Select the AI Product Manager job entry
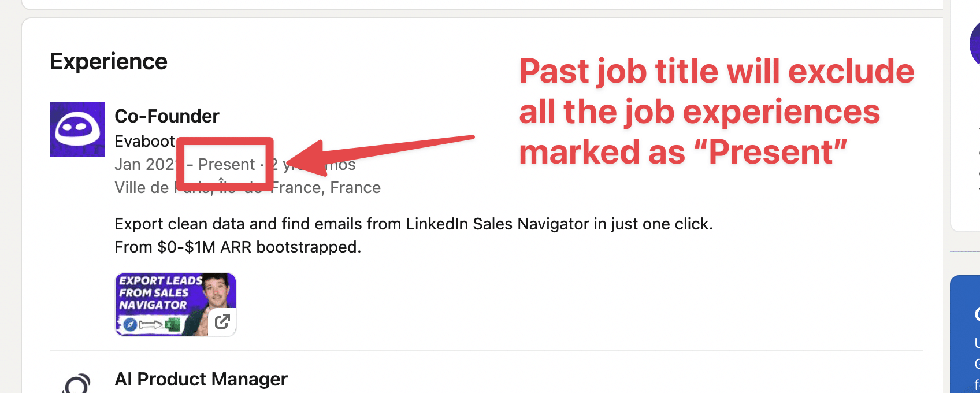980x393 pixels. [201, 380]
